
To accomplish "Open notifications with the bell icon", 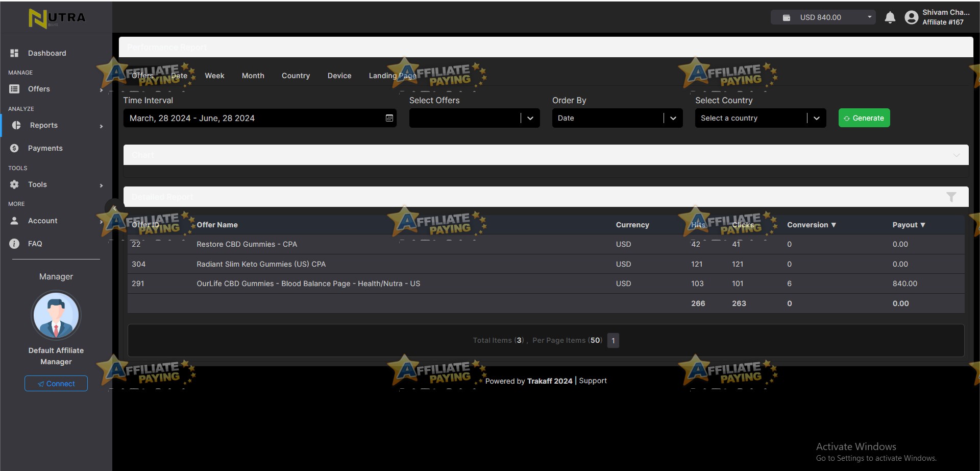I will coord(890,17).
